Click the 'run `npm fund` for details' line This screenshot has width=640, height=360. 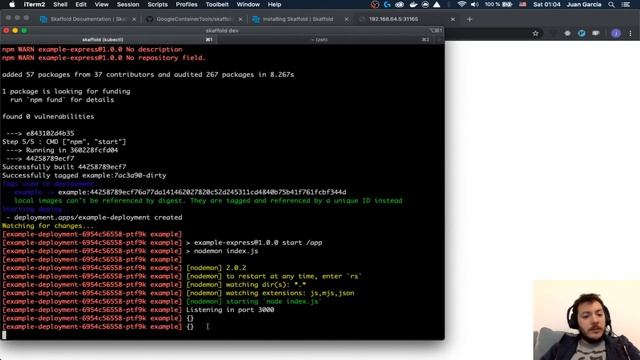click(62, 100)
